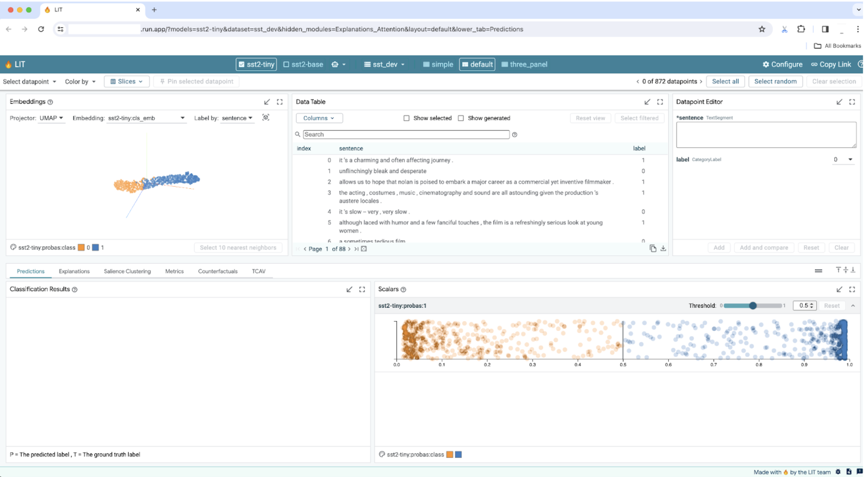Click the Scalars panel expand icon
This screenshot has height=477, width=868.
point(853,289)
